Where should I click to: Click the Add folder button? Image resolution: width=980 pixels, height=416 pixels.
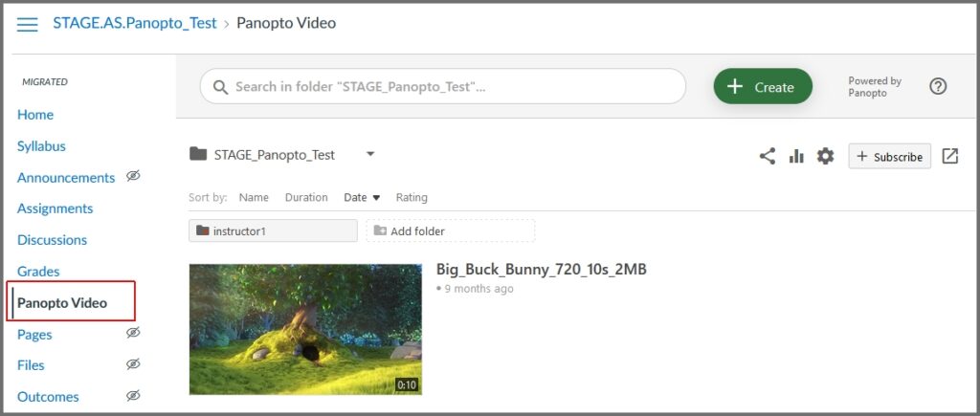click(x=450, y=230)
